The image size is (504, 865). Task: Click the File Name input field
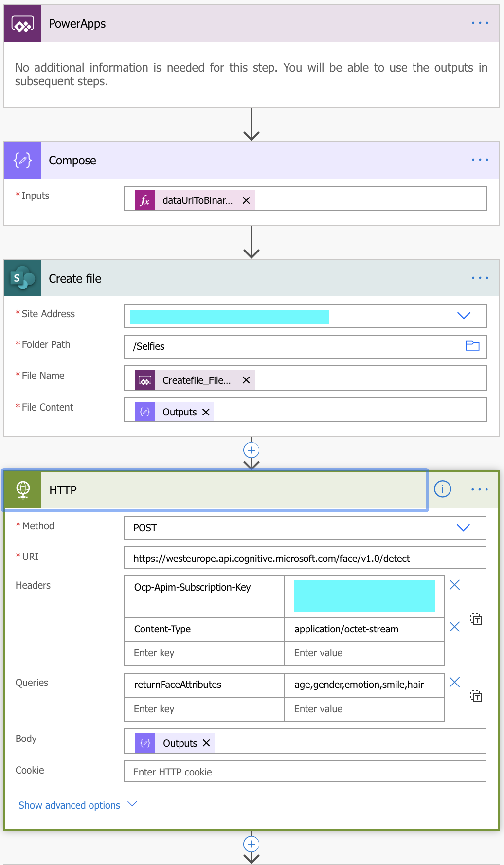pyautogui.click(x=305, y=378)
